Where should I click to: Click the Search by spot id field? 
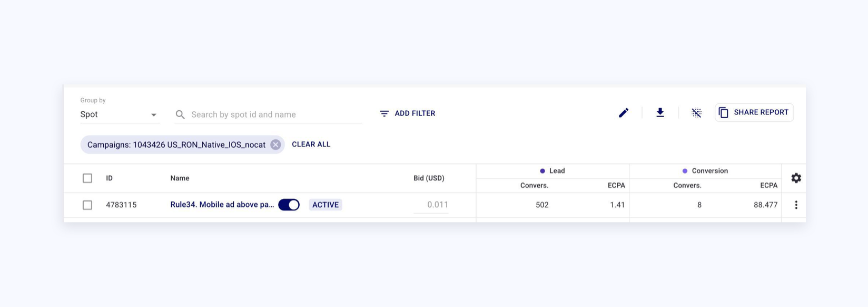coord(268,114)
